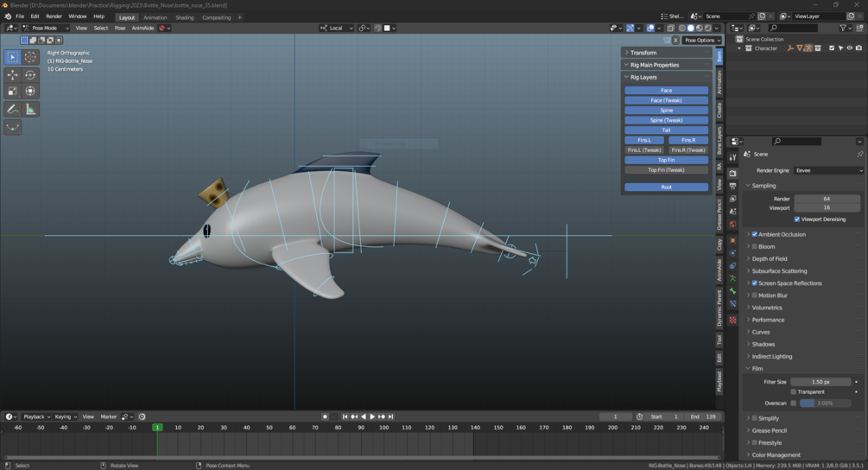Select the Move tool in viewport toolbar
The image size is (868, 470).
pos(12,75)
